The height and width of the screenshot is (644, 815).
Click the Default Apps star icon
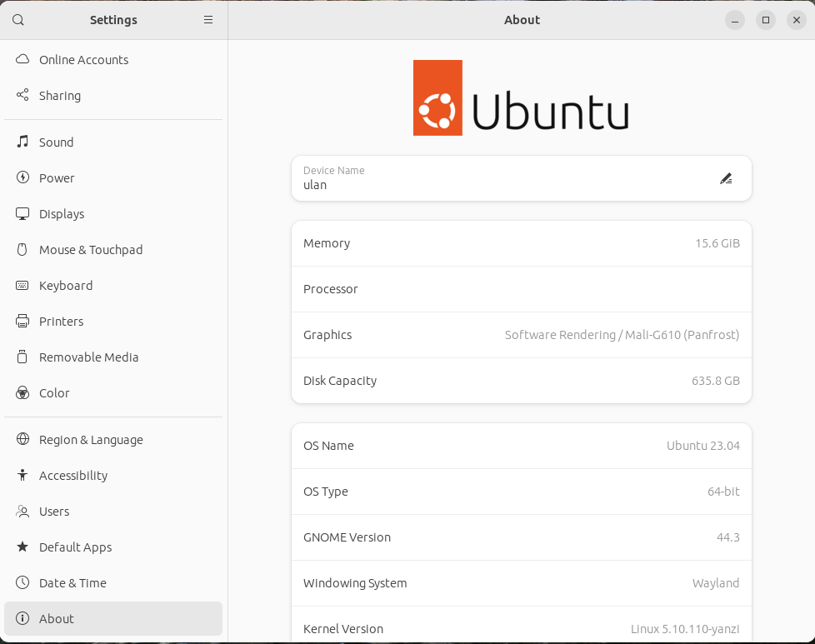click(22, 547)
